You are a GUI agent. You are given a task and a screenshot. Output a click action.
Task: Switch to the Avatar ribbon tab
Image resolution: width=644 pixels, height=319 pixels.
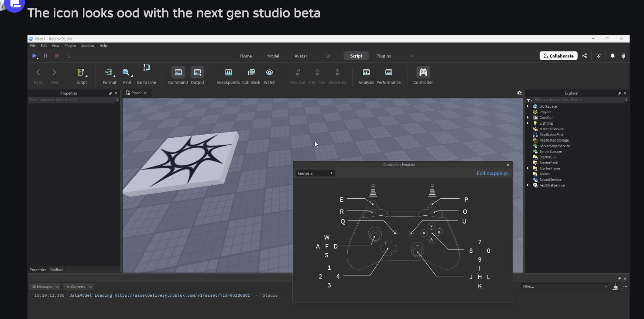point(301,56)
